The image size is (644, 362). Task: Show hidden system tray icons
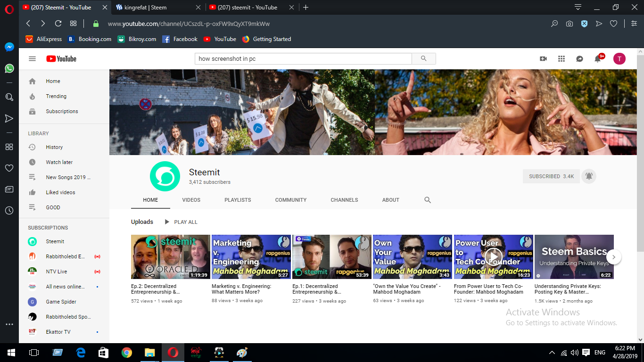pos(552,353)
